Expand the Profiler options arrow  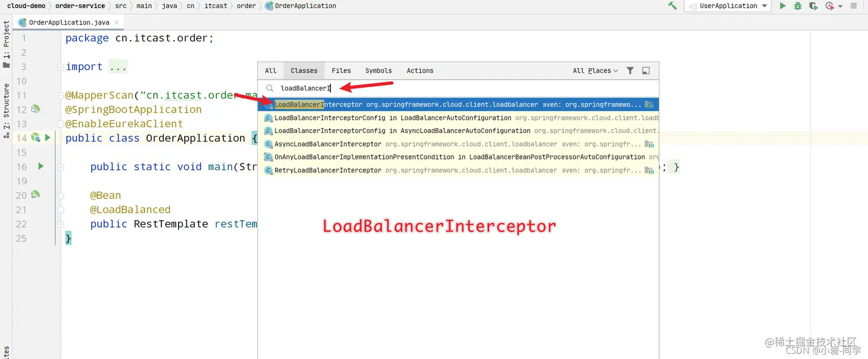[x=840, y=6]
